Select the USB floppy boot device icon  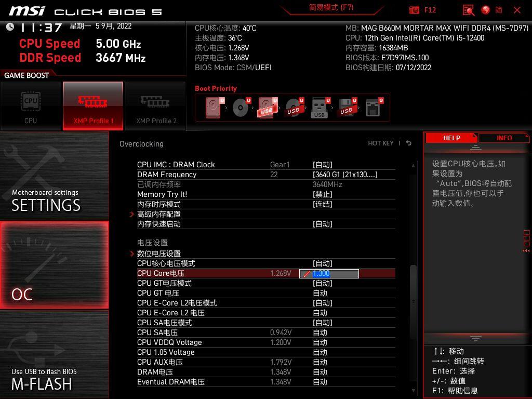click(x=348, y=107)
